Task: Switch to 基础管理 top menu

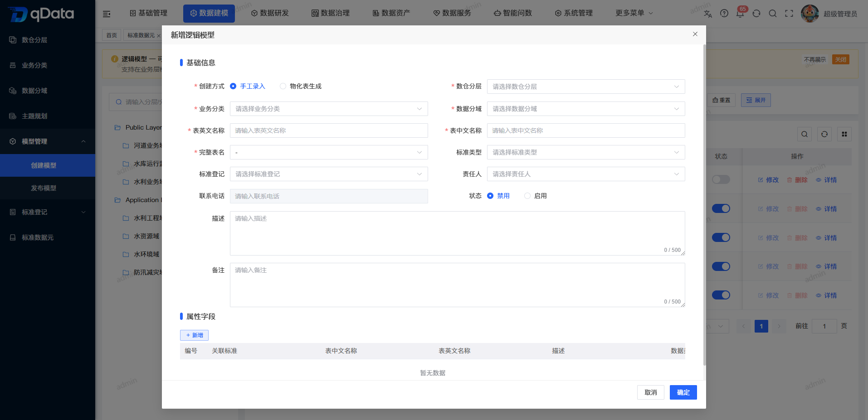Action: click(148, 13)
